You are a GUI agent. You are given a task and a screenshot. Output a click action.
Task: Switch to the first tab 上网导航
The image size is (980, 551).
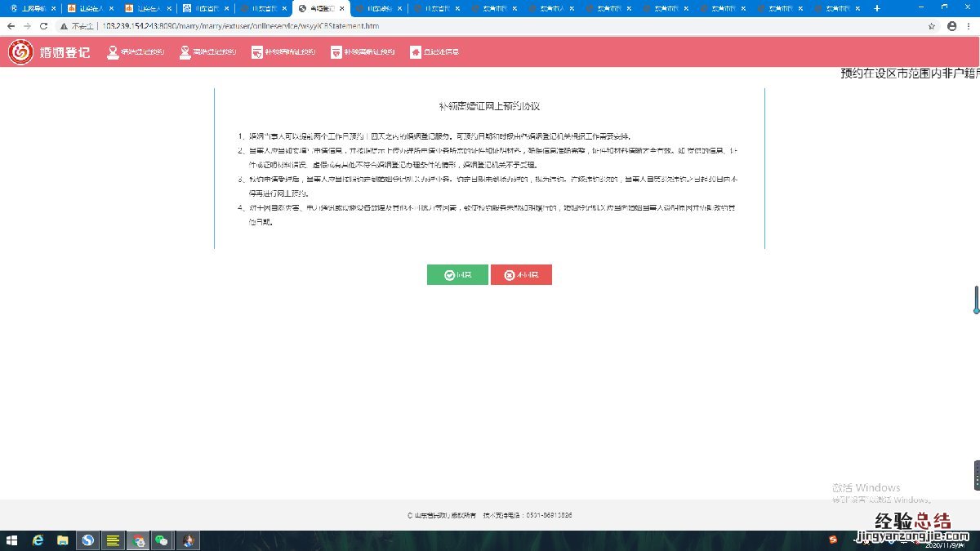(x=33, y=8)
